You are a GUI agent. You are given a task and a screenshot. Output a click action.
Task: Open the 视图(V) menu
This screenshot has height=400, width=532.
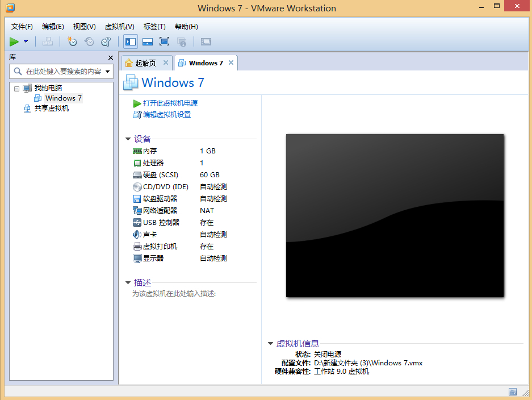85,27
